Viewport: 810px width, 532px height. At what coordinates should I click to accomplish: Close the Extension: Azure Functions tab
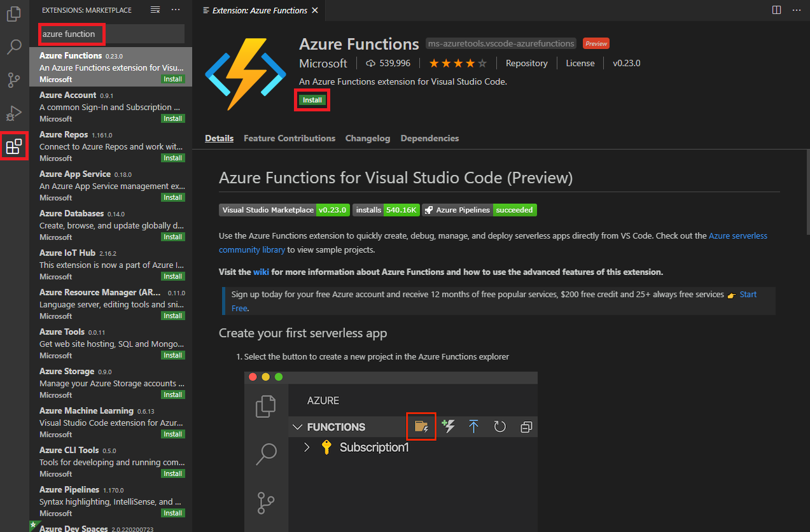click(x=316, y=10)
